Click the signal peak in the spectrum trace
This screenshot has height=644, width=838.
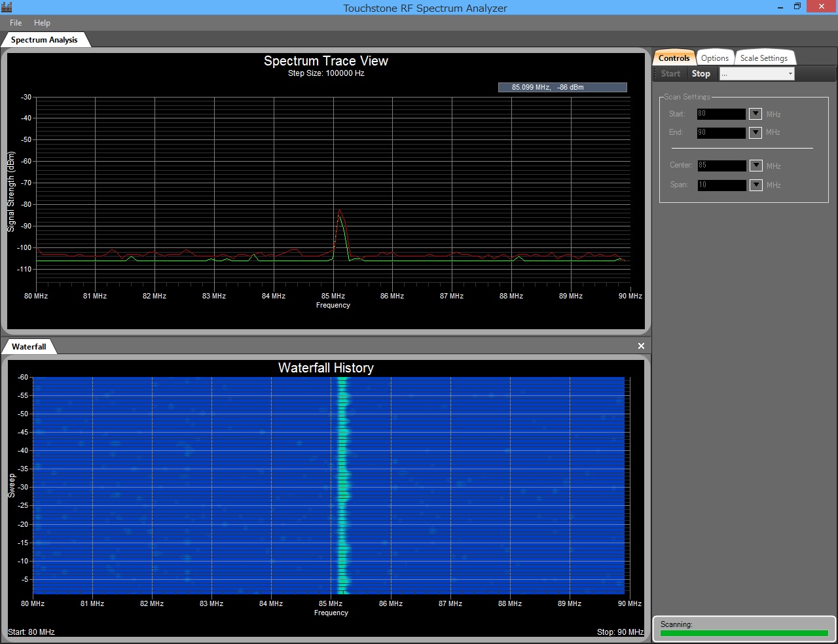(340, 212)
